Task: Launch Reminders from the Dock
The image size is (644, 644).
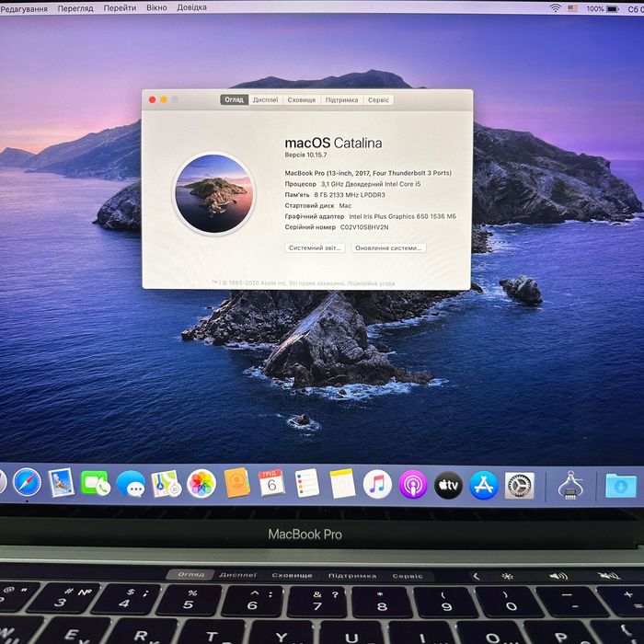Action: pyautogui.click(x=307, y=483)
